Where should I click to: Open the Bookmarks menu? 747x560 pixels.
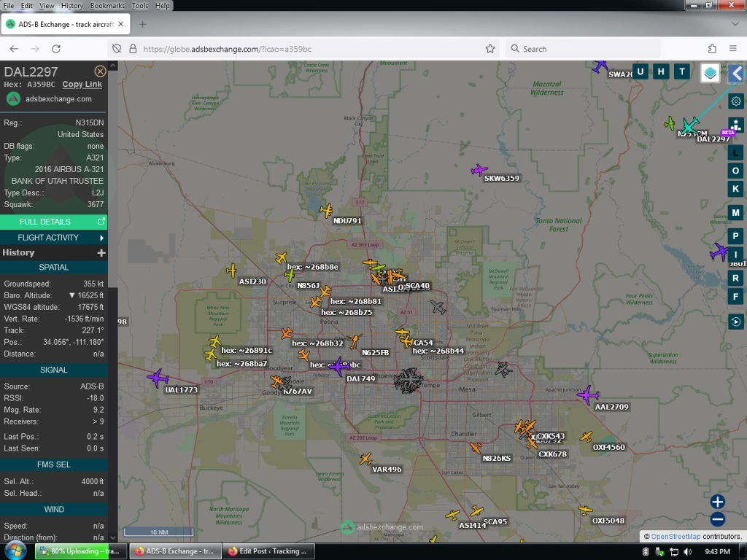click(x=107, y=6)
